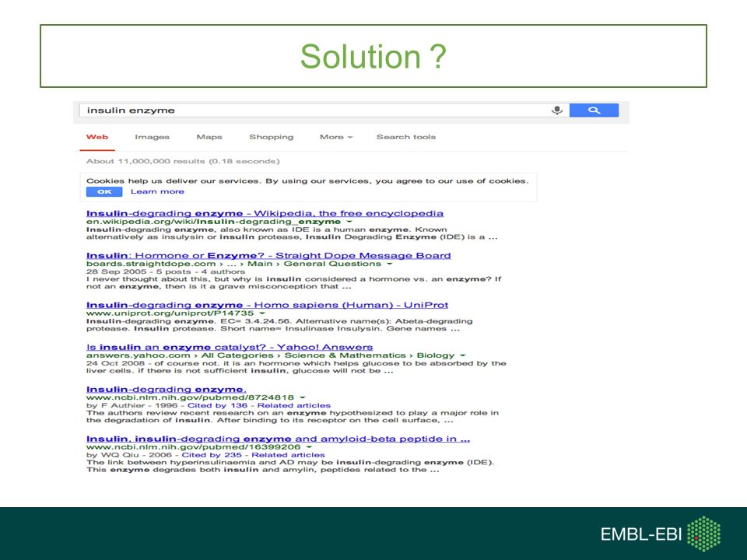Click the EMBL-EBI text in footer
The image size is (747, 560).
point(641,534)
